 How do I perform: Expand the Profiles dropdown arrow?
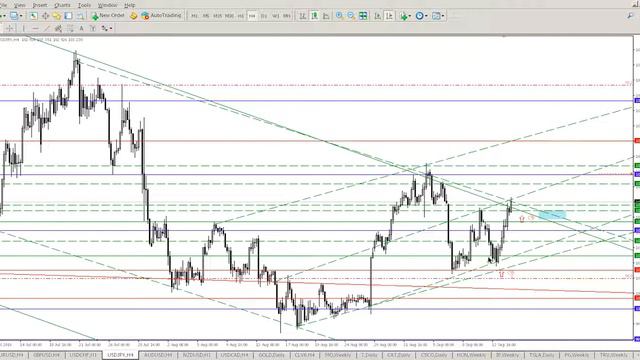pyautogui.click(x=21, y=16)
